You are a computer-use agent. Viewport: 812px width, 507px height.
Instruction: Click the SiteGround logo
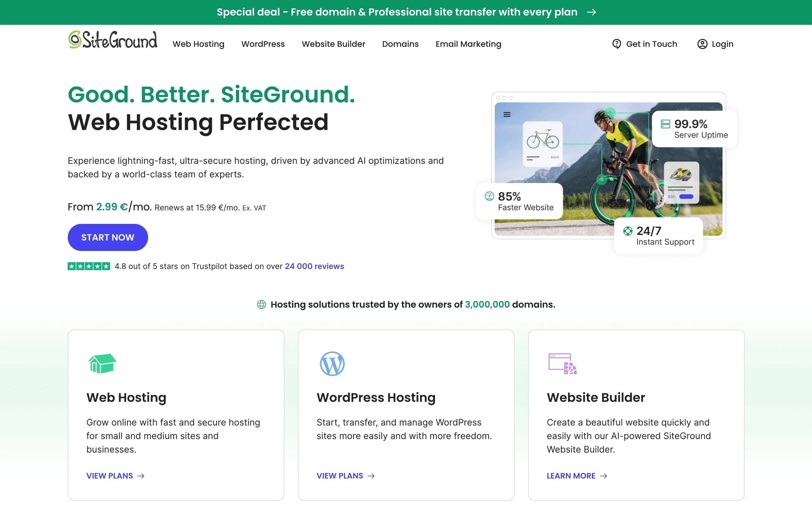tap(113, 40)
